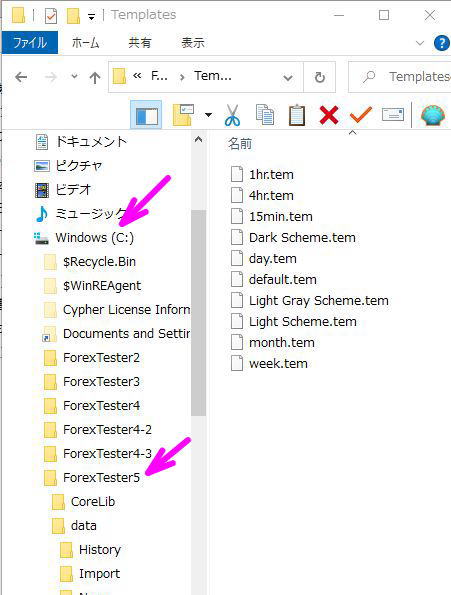Select the file default.tem
The height and width of the screenshot is (595, 451).
pyautogui.click(x=282, y=280)
